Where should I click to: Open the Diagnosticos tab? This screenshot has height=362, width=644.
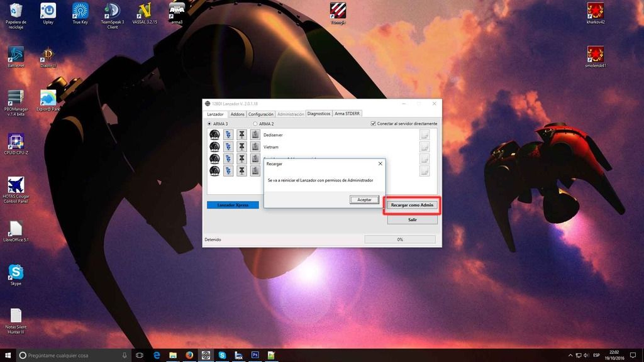click(x=319, y=114)
